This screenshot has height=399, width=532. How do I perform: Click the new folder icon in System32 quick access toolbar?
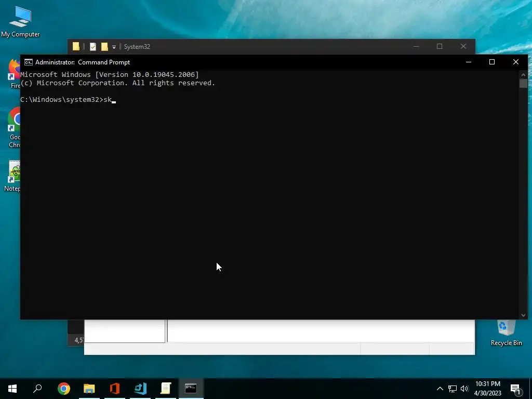pos(104,46)
